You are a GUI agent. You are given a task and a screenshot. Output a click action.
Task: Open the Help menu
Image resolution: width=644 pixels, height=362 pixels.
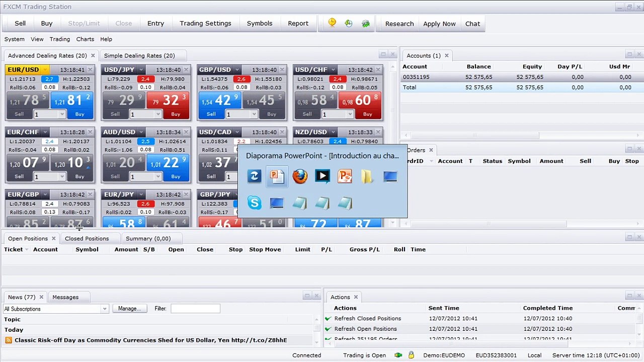pyautogui.click(x=106, y=39)
